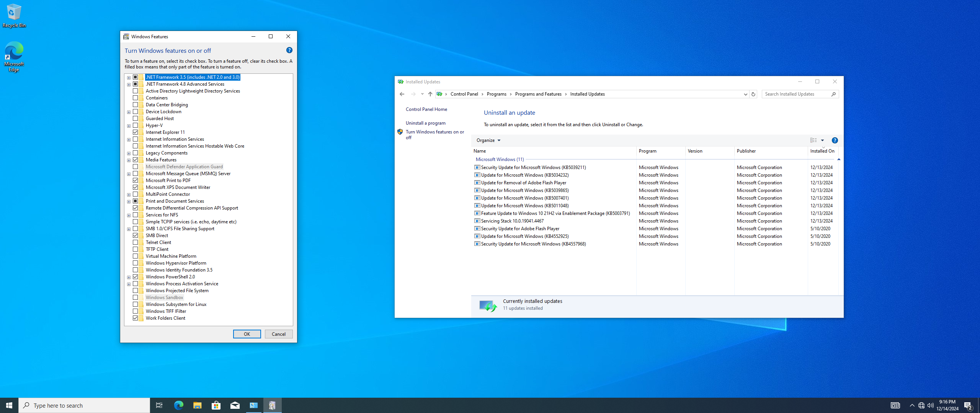Select Servicing Stack 10.0.19041.4467 entry
The width and height of the screenshot is (980, 413).
655,221
